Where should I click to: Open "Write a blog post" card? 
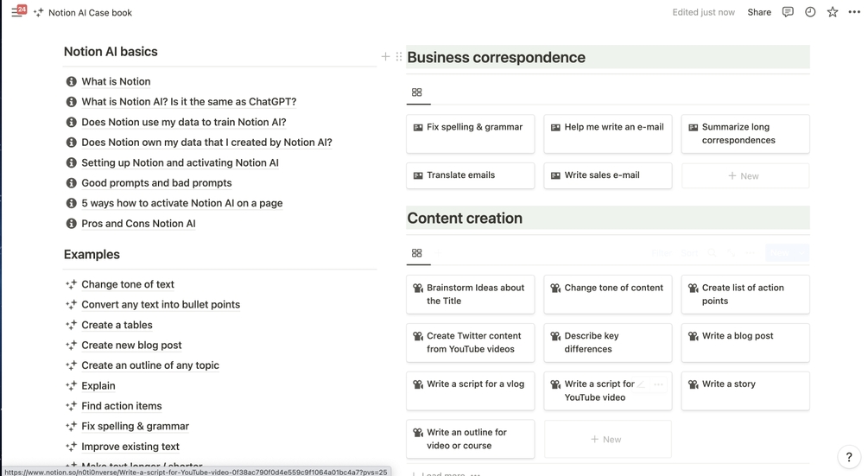point(738,336)
